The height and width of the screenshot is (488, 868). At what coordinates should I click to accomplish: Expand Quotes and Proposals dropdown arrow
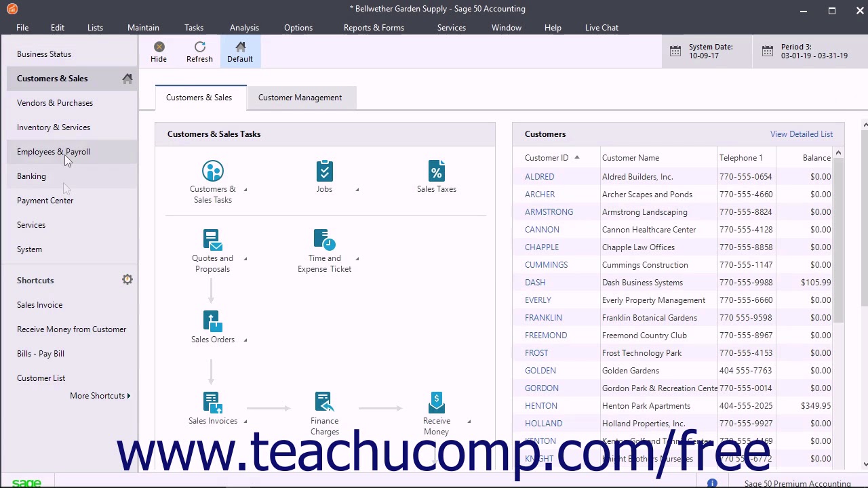click(x=245, y=259)
